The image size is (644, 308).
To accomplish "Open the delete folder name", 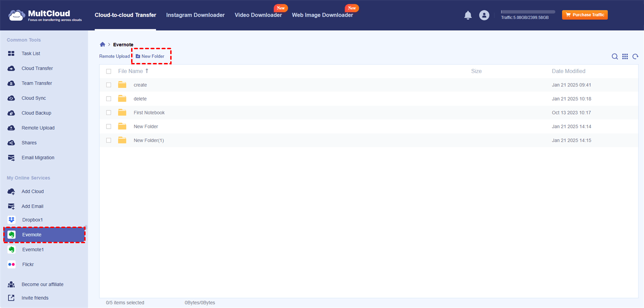I will pos(140,99).
